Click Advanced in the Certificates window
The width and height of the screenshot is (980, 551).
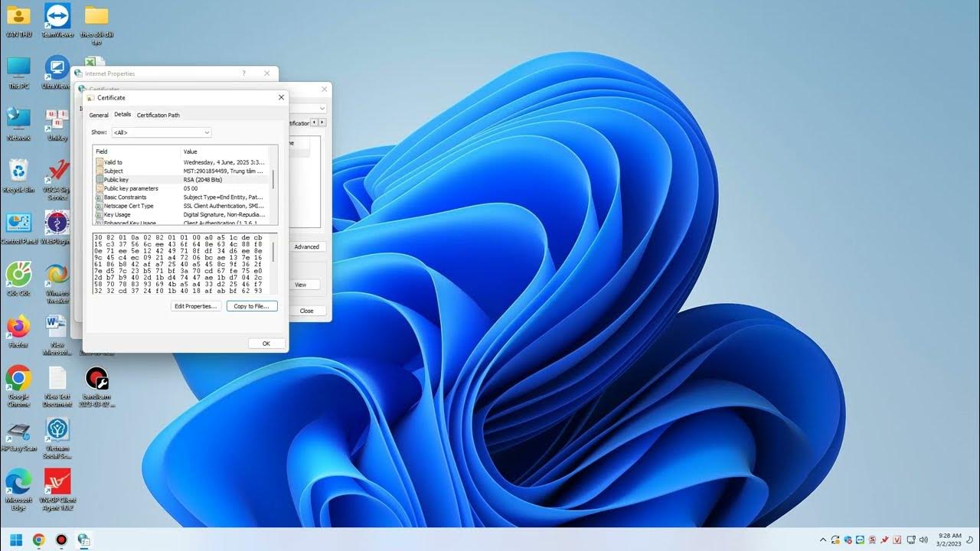pos(307,246)
